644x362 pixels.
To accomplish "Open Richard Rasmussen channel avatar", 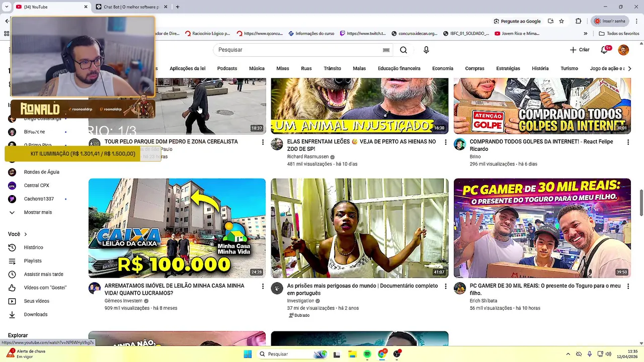I will coord(277,144).
